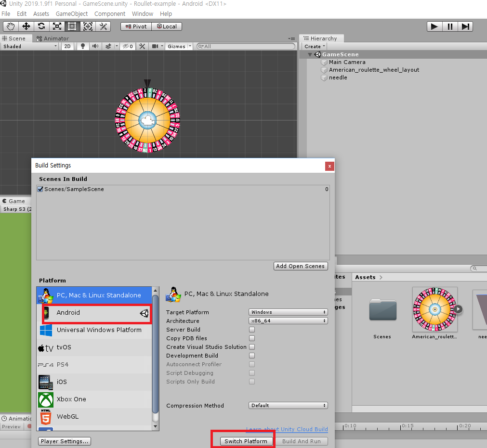
Task: Toggle scene effects icon
Action: coord(108,46)
